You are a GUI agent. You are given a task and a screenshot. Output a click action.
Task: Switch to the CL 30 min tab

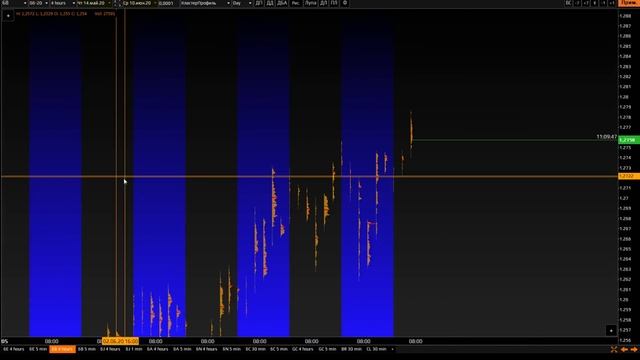click(376, 349)
